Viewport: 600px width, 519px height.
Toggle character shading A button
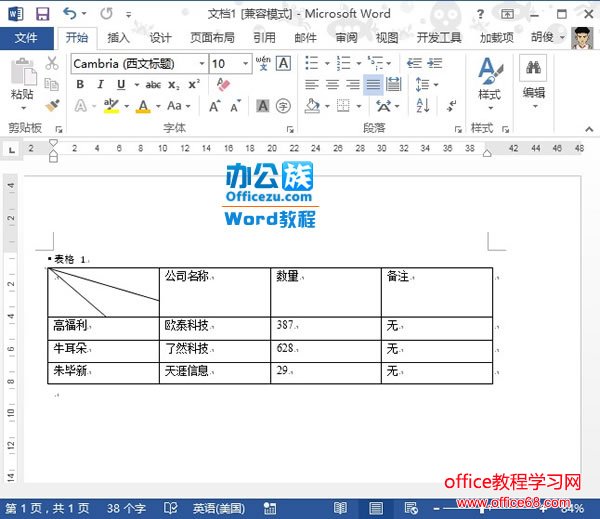[x=262, y=106]
